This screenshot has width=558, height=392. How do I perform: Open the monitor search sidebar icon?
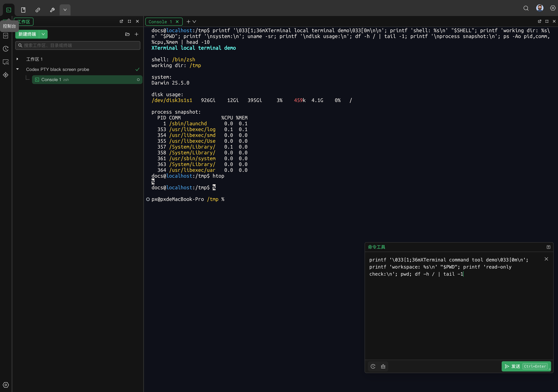(6, 62)
